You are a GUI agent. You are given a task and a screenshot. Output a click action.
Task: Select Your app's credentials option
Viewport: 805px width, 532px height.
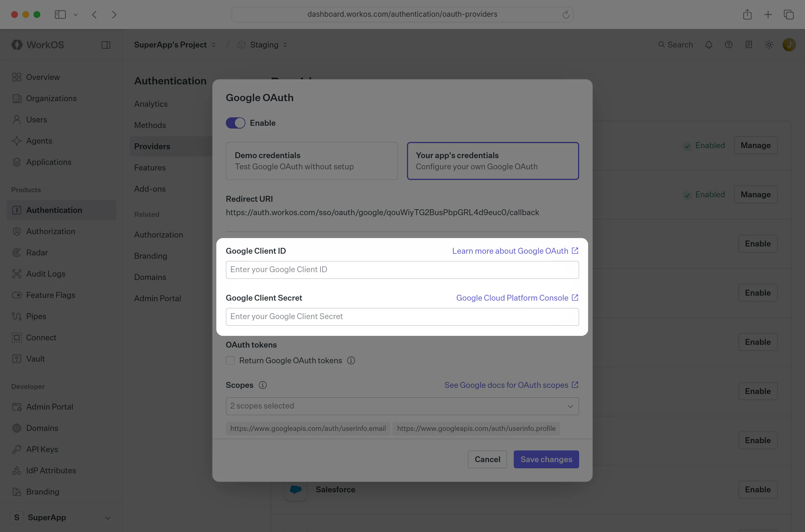pos(493,161)
